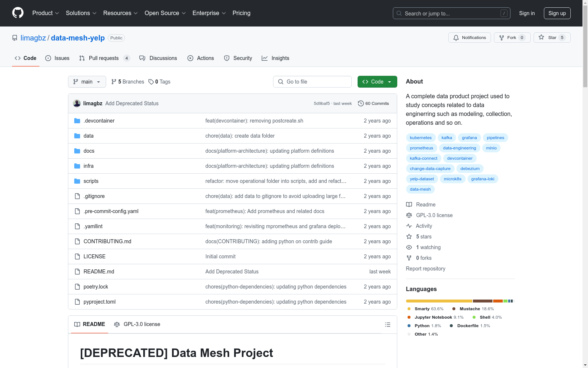Click the GitHub logo icon
This screenshot has height=368, width=588.
pos(18,13)
